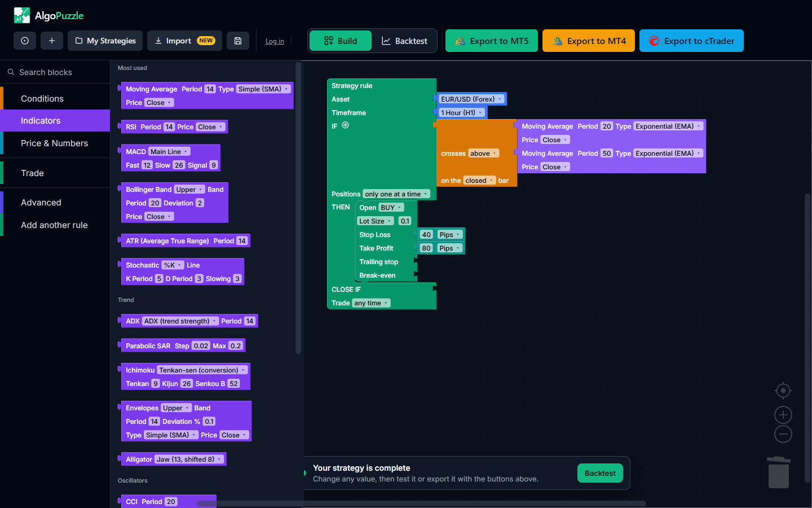
Task: Open the Take Profit Pips unit dropdown
Action: pos(450,248)
